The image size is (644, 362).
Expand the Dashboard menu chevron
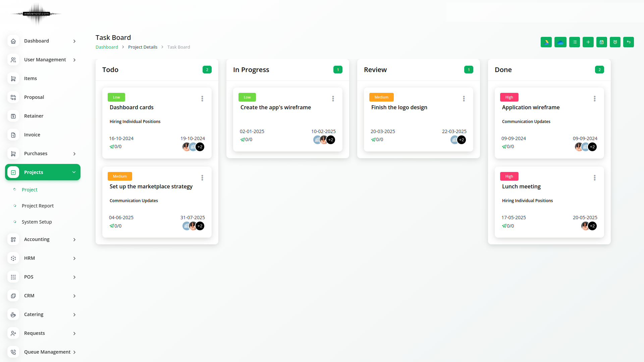click(x=74, y=41)
